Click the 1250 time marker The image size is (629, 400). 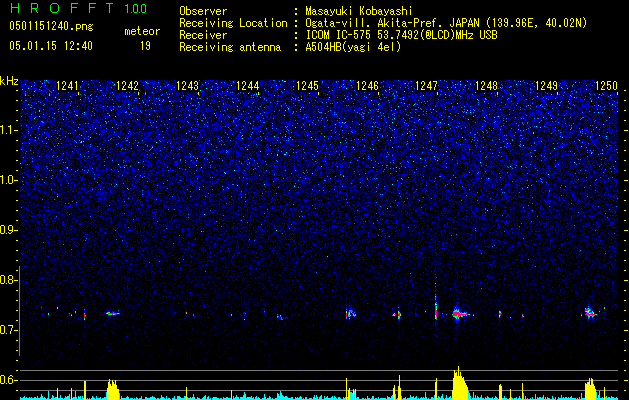coord(606,85)
